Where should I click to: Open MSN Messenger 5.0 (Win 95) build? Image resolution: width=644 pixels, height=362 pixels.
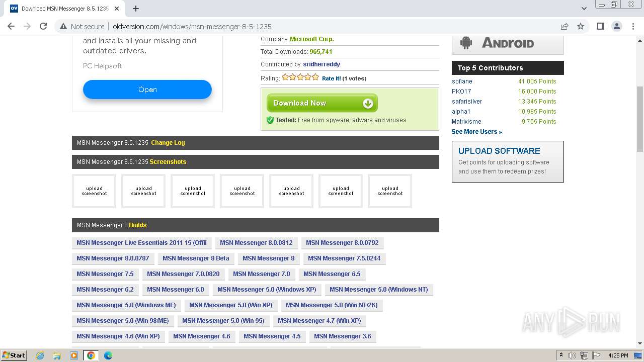(223, 321)
